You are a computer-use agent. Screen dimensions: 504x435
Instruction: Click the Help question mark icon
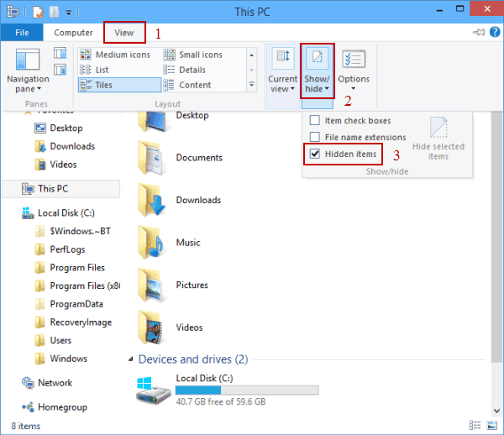pos(495,32)
